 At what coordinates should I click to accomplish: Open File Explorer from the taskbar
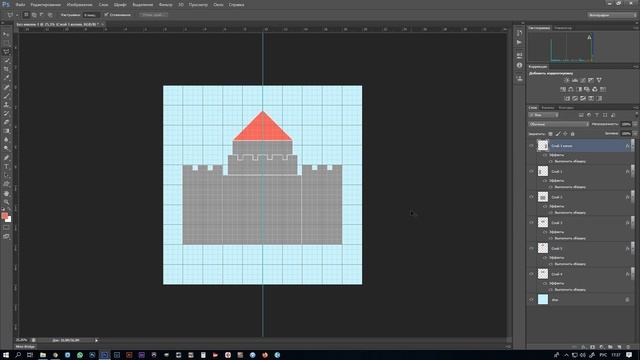(x=42, y=355)
